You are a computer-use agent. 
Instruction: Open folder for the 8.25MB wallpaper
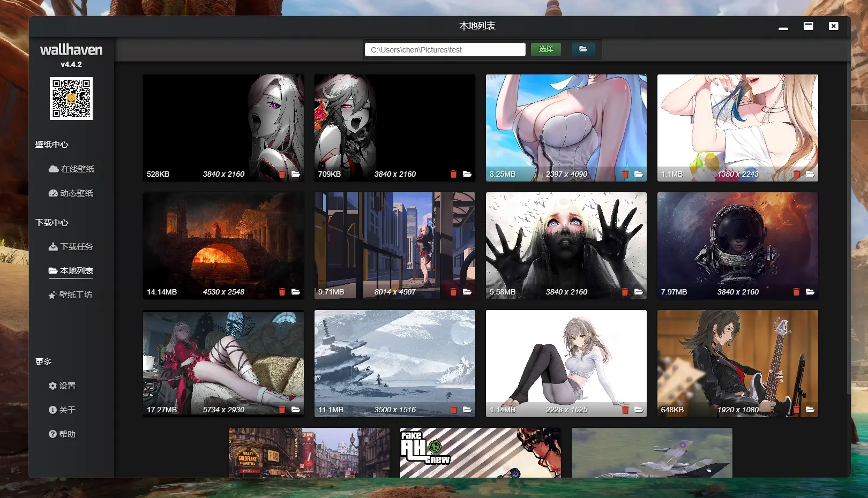639,174
